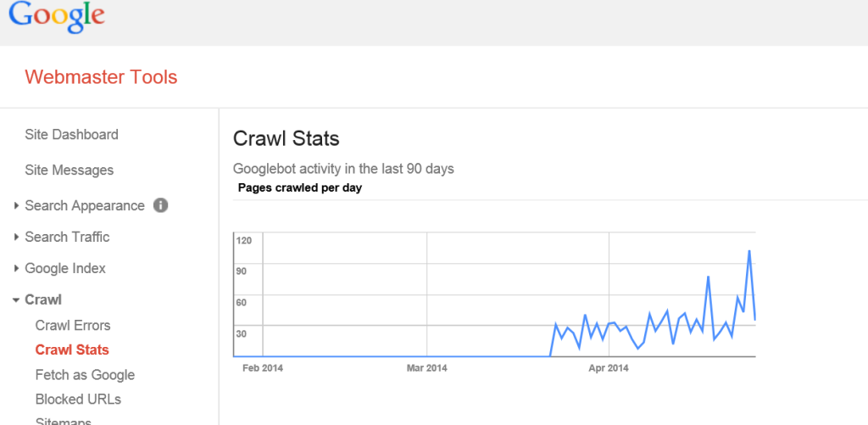Go to Crawl Errors page
This screenshot has height=425, width=868.
[x=73, y=325]
